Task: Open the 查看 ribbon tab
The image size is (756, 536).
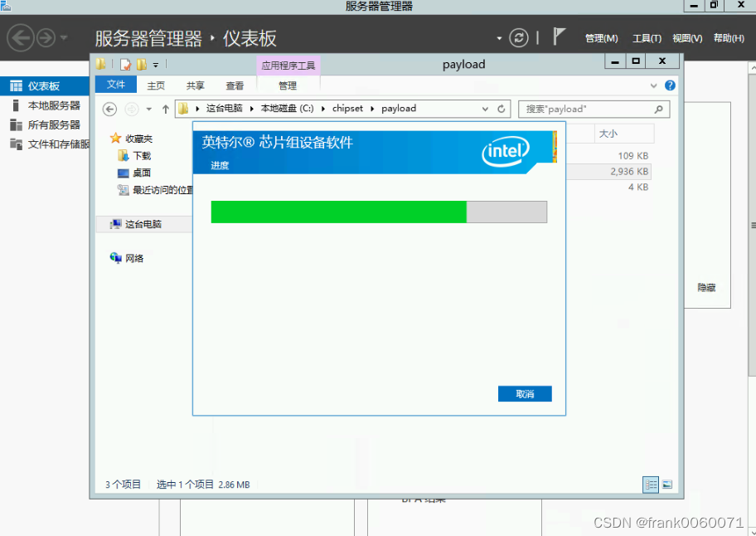Action: point(235,85)
